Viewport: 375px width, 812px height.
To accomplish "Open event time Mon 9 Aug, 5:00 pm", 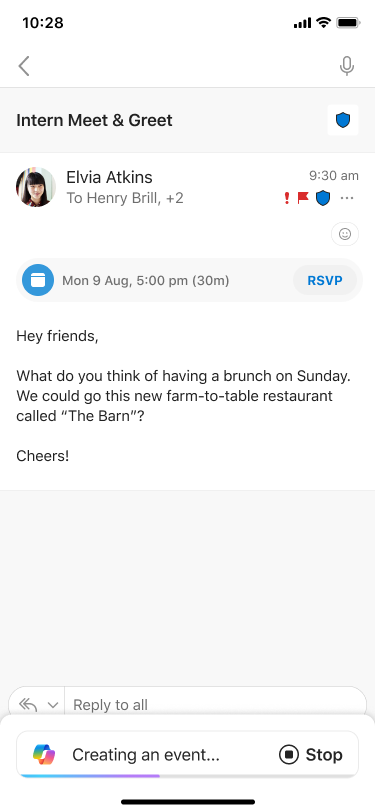I will point(146,281).
